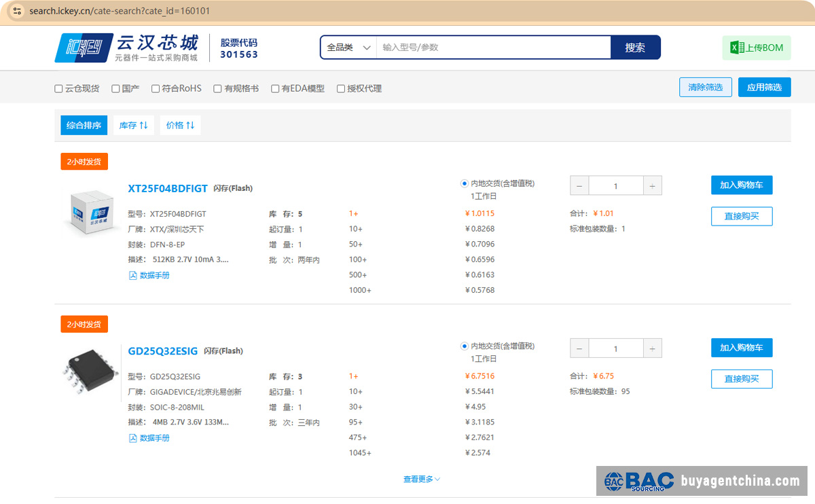Image resolution: width=815 pixels, height=504 pixels.
Task: Click quantity field for XT25F04BDFIGT
Action: [616, 185]
